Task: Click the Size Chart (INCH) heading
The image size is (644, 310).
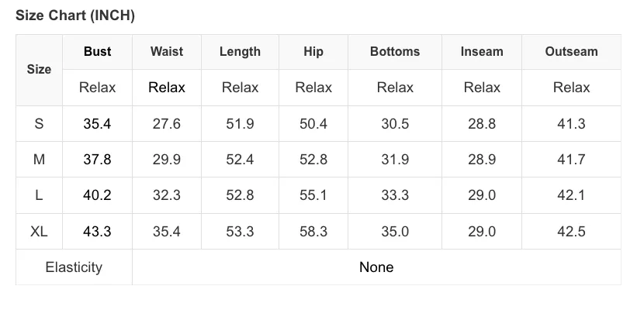Action: (x=75, y=15)
